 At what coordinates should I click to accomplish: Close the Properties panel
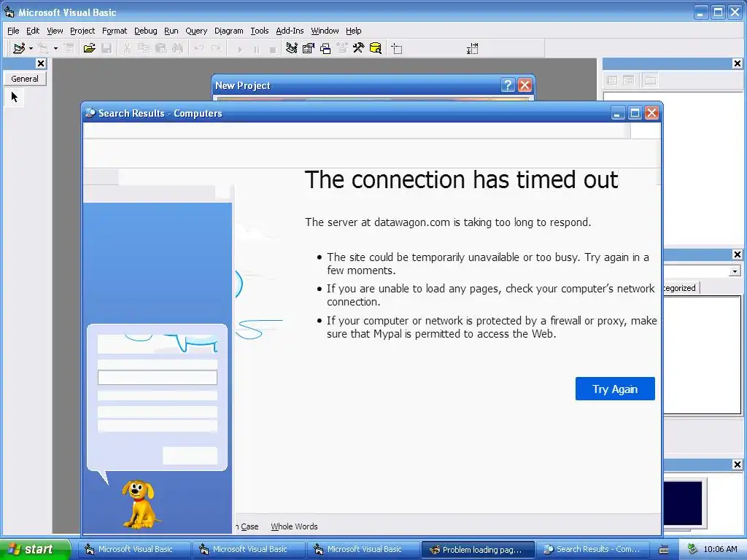(x=737, y=254)
